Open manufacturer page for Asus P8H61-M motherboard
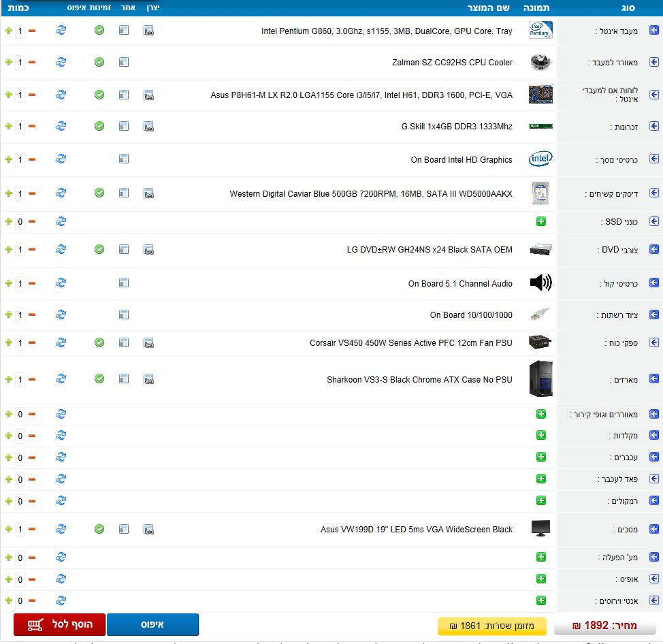The height and width of the screenshot is (644, 663). [148, 95]
